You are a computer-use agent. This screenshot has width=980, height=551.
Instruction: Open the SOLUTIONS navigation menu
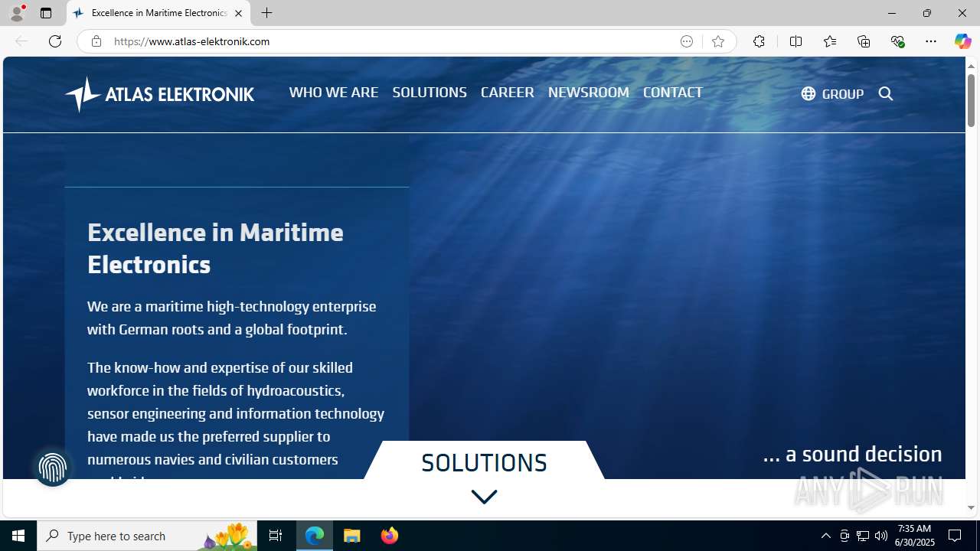pos(430,92)
